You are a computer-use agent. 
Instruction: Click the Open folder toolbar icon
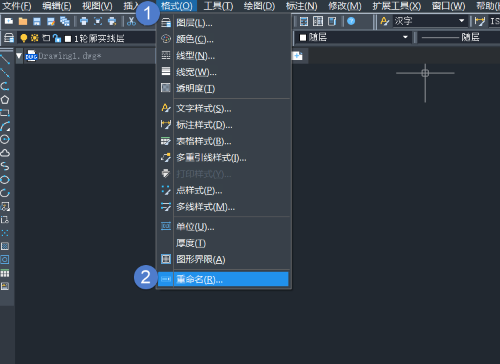(x=23, y=21)
